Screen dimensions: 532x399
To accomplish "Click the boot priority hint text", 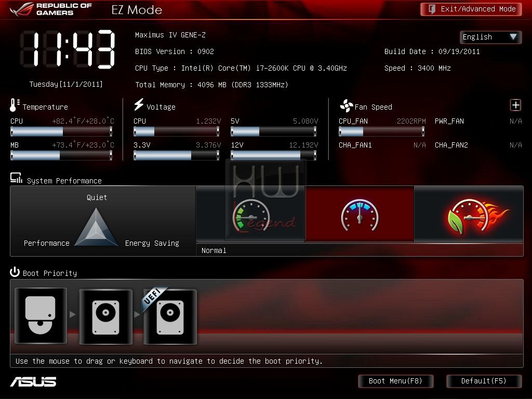I will coord(169,361).
